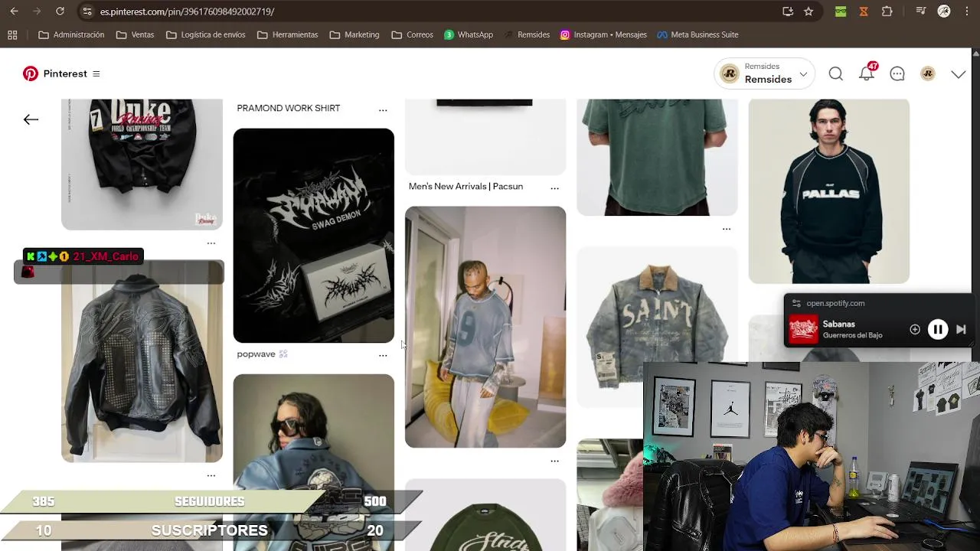The image size is (980, 551).
Task: Open the Duke championship jacket pin
Action: 142,164
